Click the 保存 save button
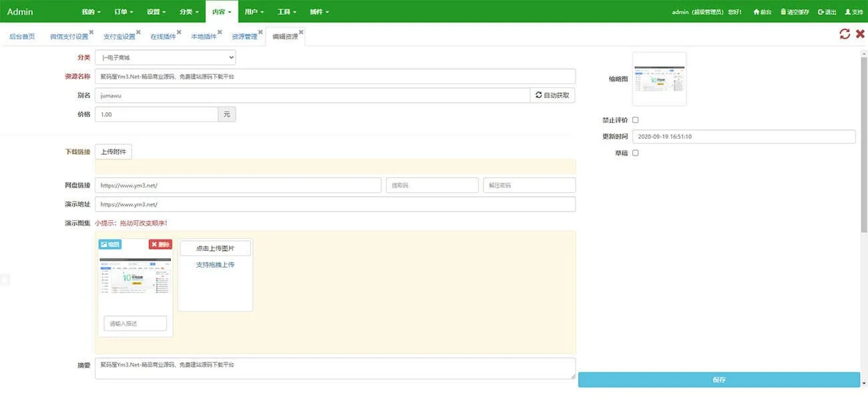 [x=718, y=380]
